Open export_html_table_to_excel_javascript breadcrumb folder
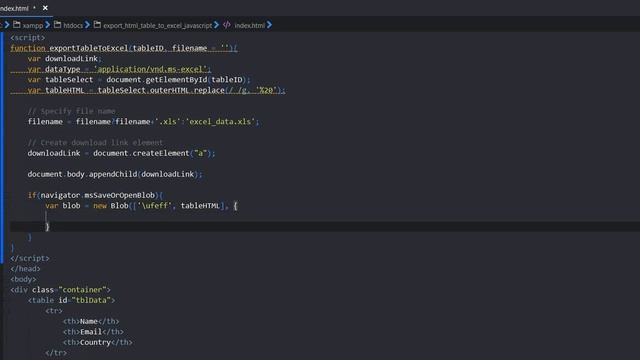The width and height of the screenshot is (640, 360). [x=157, y=25]
